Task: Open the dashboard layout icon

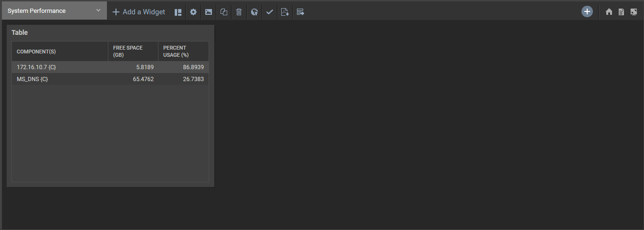Action: (x=178, y=12)
